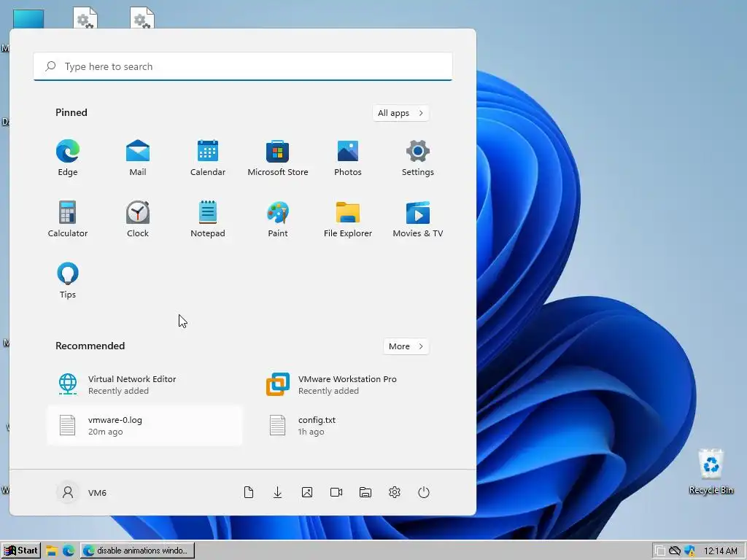Open the Tips app
This screenshot has width=747, height=560.
tap(68, 281)
